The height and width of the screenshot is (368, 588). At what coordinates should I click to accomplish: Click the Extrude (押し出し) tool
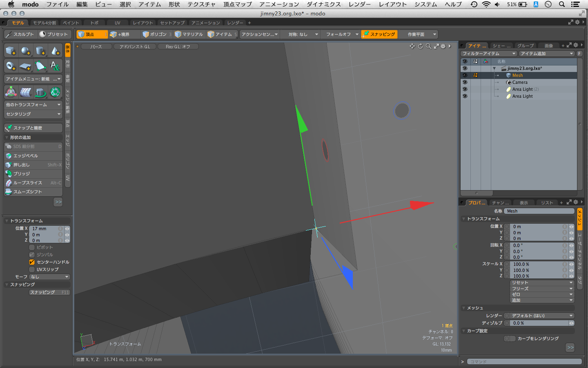33,165
